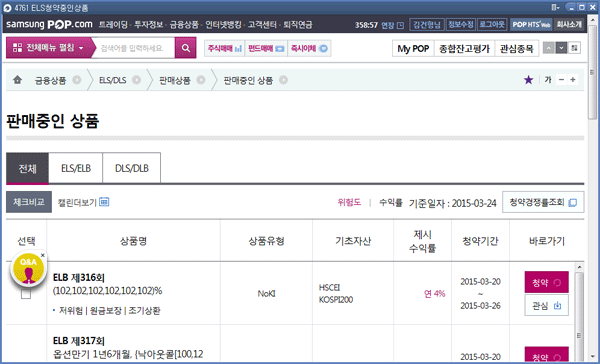The width and height of the screenshot is (600, 364).
Task: Click the 즉시이체 instant transfer shortcut
Action: tap(309, 48)
